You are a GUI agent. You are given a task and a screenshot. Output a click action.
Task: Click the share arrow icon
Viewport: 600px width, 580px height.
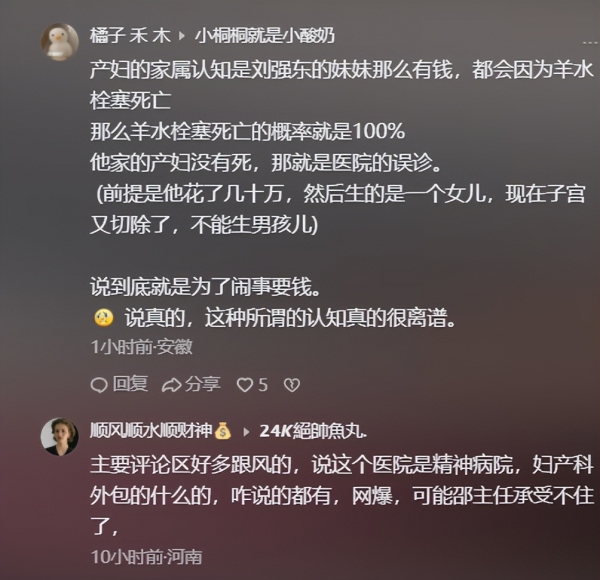tap(171, 385)
